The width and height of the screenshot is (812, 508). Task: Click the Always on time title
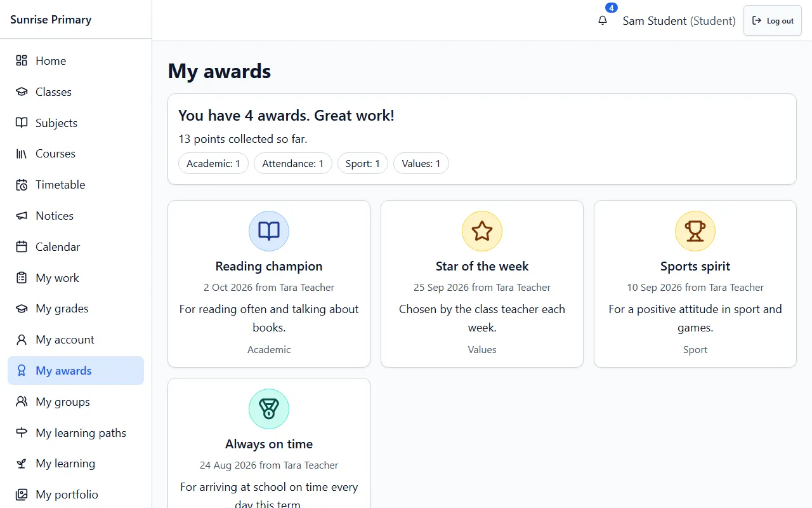pyautogui.click(x=269, y=444)
